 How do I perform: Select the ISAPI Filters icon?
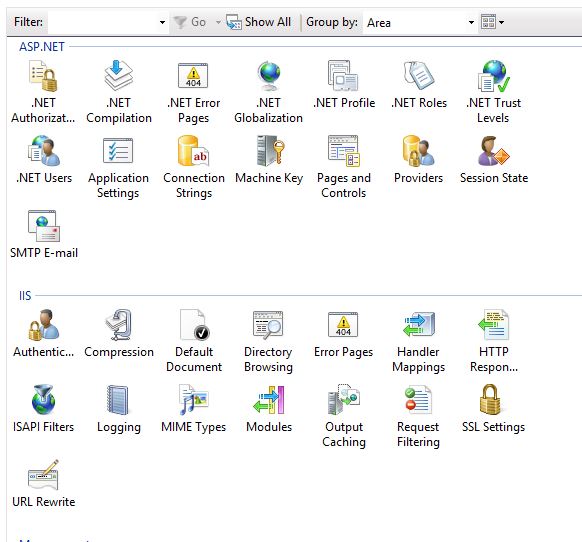coord(43,400)
